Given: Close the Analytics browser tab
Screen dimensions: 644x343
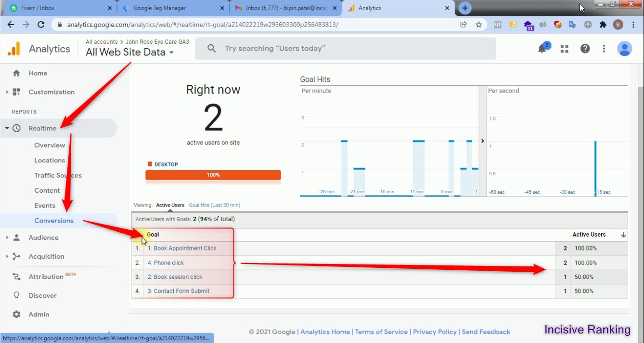Looking at the screenshot, I should point(447,8).
